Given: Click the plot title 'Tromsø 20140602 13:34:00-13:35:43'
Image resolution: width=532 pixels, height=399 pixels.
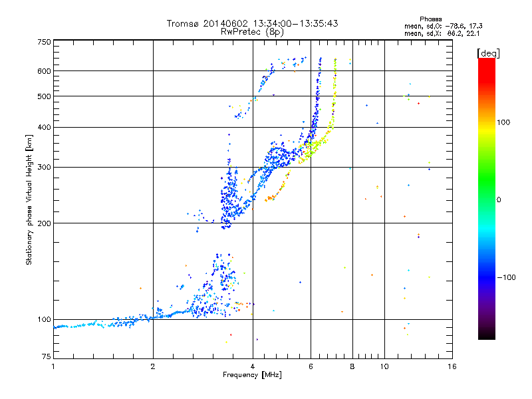Looking at the screenshot, I should click(252, 23).
